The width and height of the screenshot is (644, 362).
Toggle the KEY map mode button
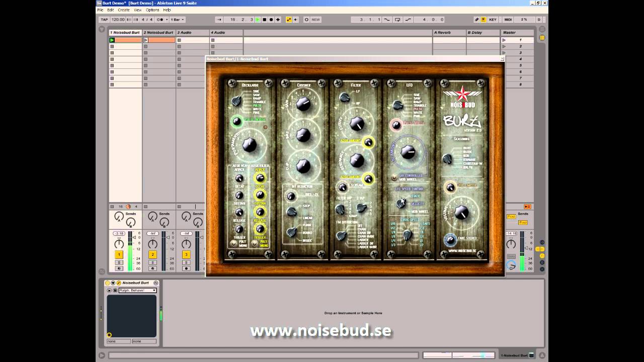pos(493,20)
